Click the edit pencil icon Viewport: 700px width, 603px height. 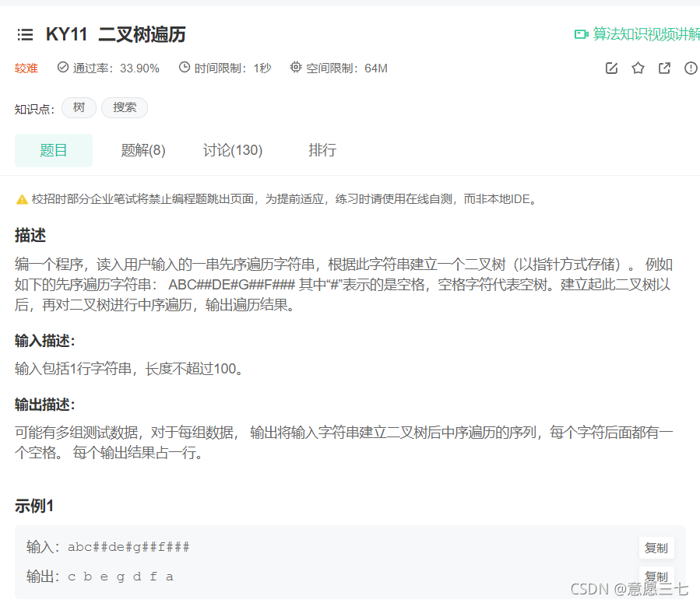pyautogui.click(x=612, y=68)
